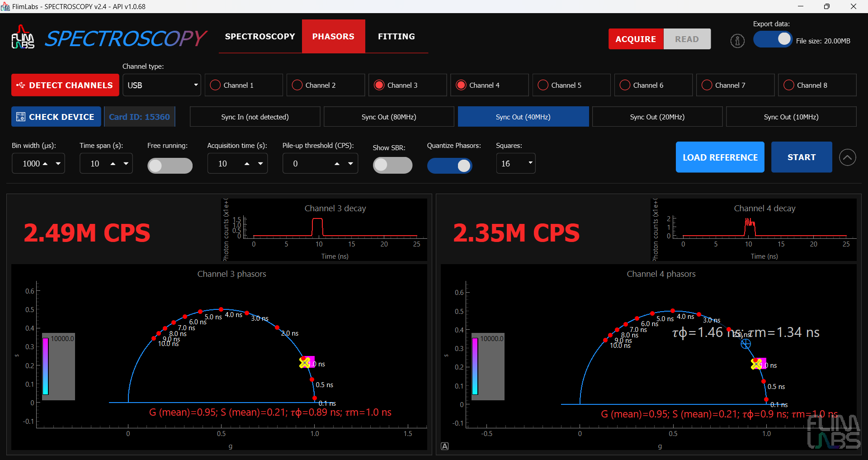Decrease Bin width with the down arrow
This screenshot has height=460, width=868.
tap(58, 163)
